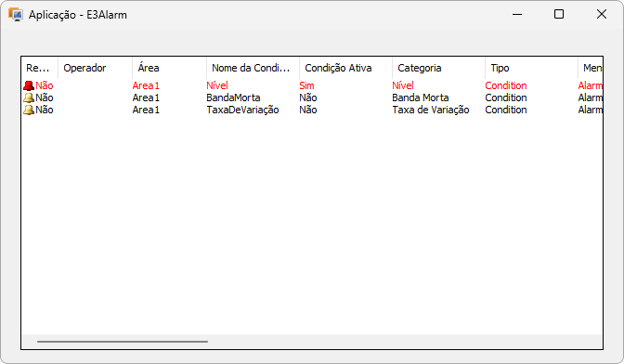624x364 pixels.
Task: Sort by the Categoria column header
Action: (438, 68)
